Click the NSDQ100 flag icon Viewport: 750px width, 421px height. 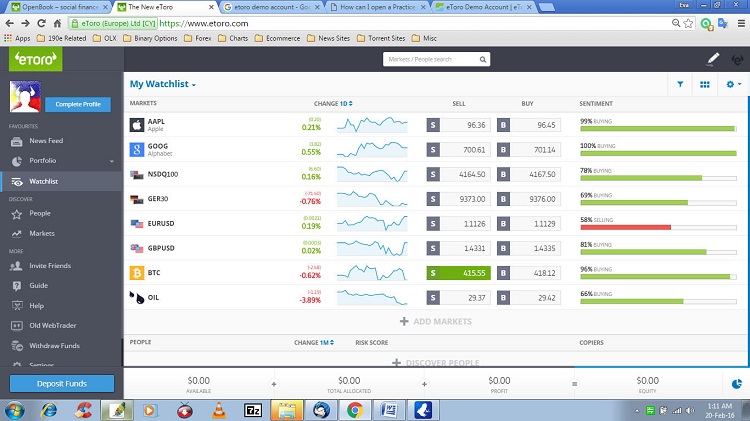pyautogui.click(x=137, y=175)
